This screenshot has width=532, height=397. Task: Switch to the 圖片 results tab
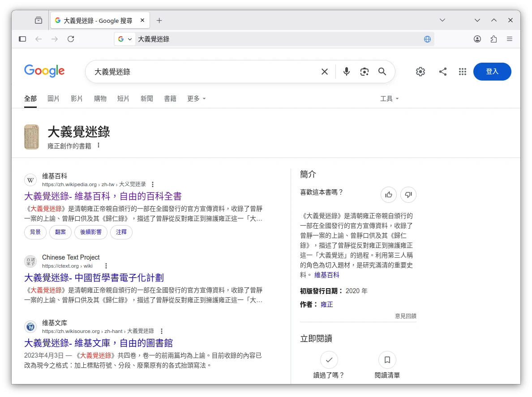pos(53,98)
